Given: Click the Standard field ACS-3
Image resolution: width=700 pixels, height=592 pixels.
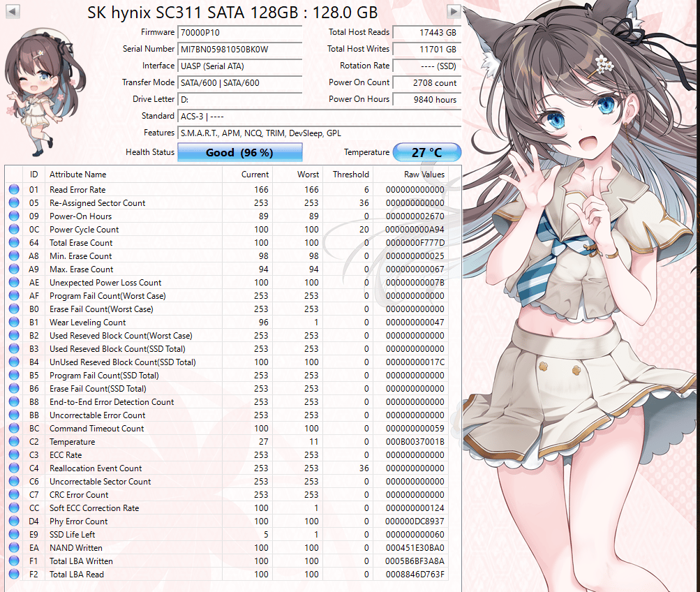Looking at the screenshot, I should [x=319, y=116].
